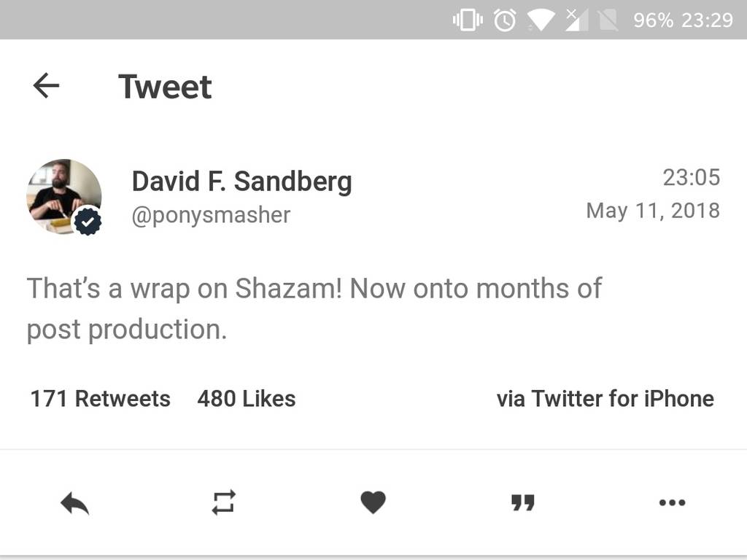Quote this tweet
The width and height of the screenshot is (747, 560).
tap(522, 502)
